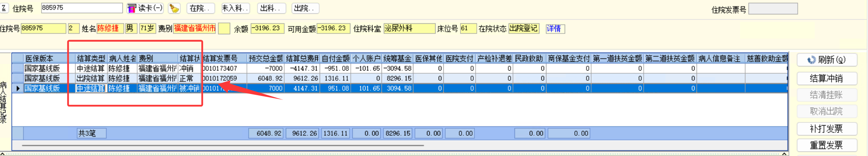Click the 冲销 status cell
Viewport: 868px width, 156px height.
[x=189, y=68]
